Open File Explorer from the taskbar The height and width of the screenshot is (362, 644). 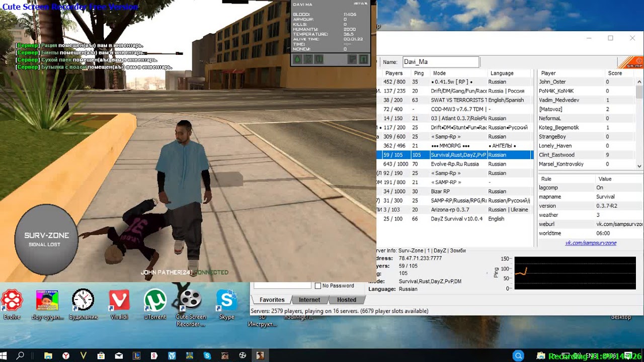(48, 355)
